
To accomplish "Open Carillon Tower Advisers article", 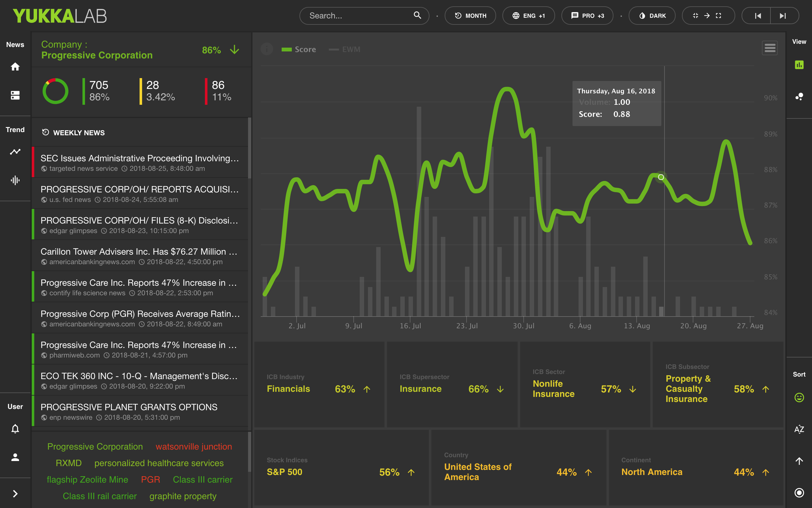I will (x=140, y=256).
